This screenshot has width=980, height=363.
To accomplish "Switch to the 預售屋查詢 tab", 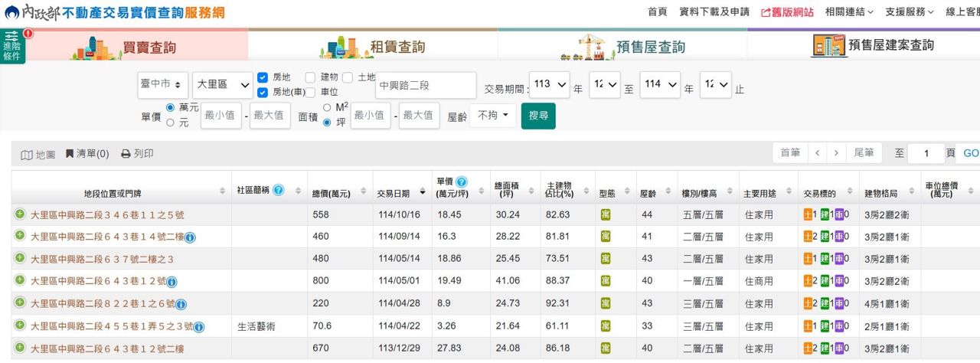I will point(622,47).
